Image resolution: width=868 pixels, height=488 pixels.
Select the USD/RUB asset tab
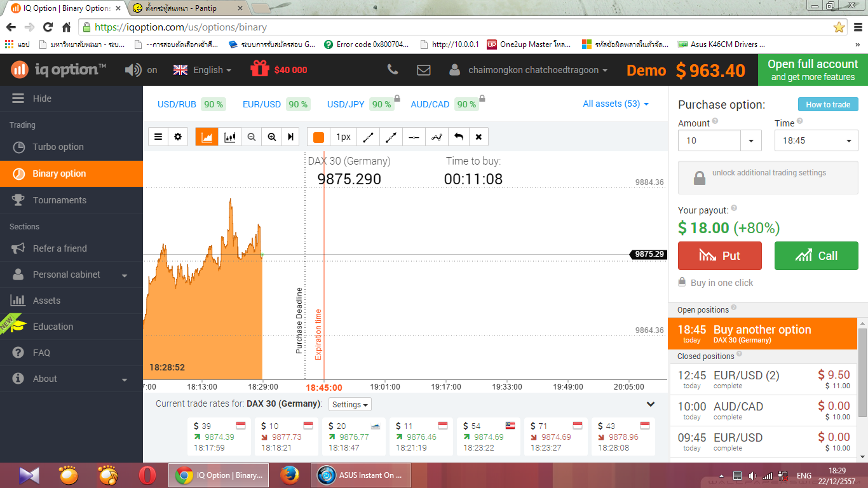click(x=191, y=104)
